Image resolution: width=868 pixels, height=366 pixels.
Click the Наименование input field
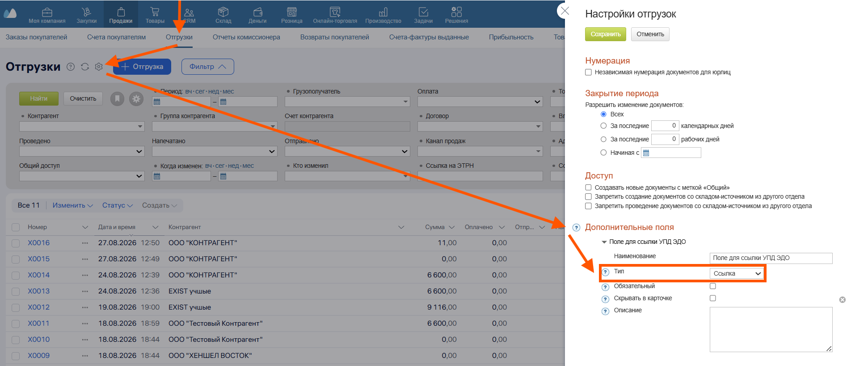pos(771,258)
